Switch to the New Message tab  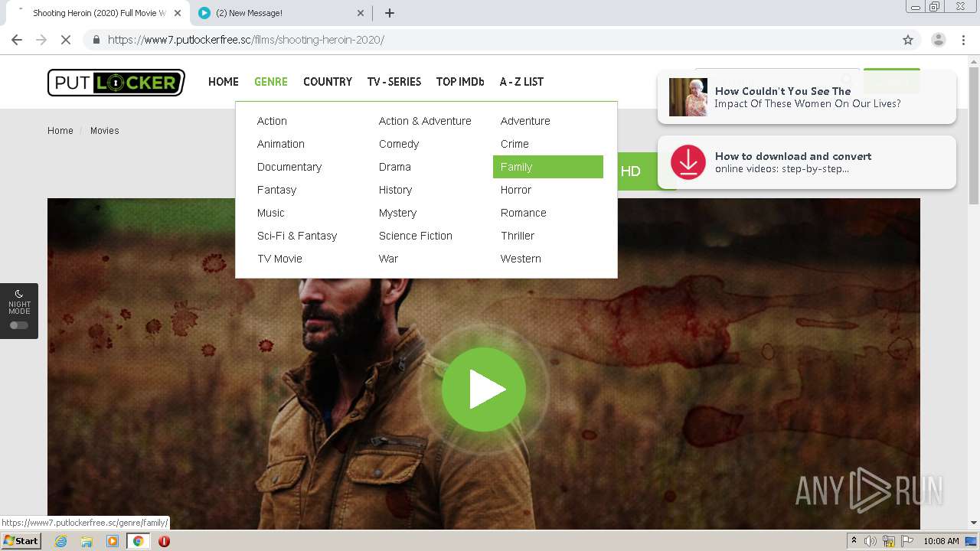point(282,13)
